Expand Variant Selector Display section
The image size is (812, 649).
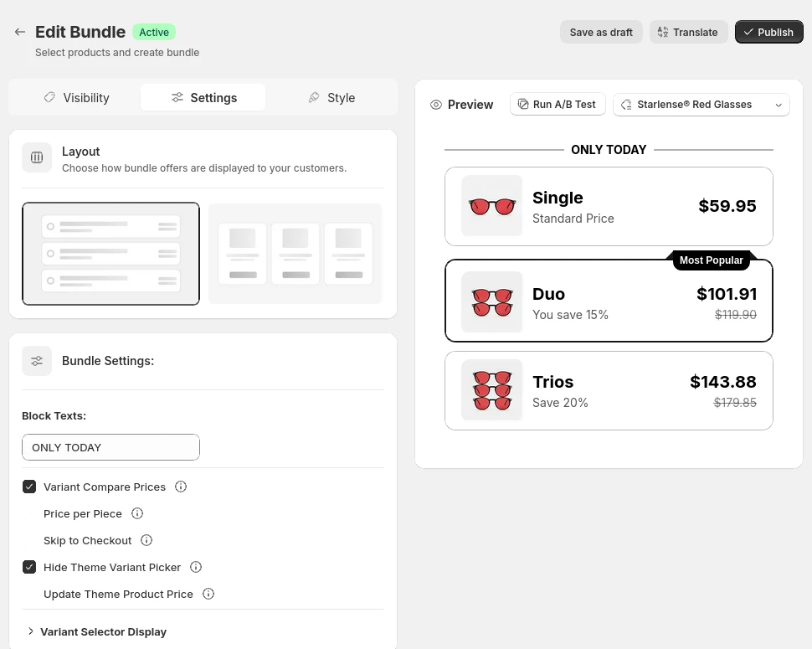[98, 632]
